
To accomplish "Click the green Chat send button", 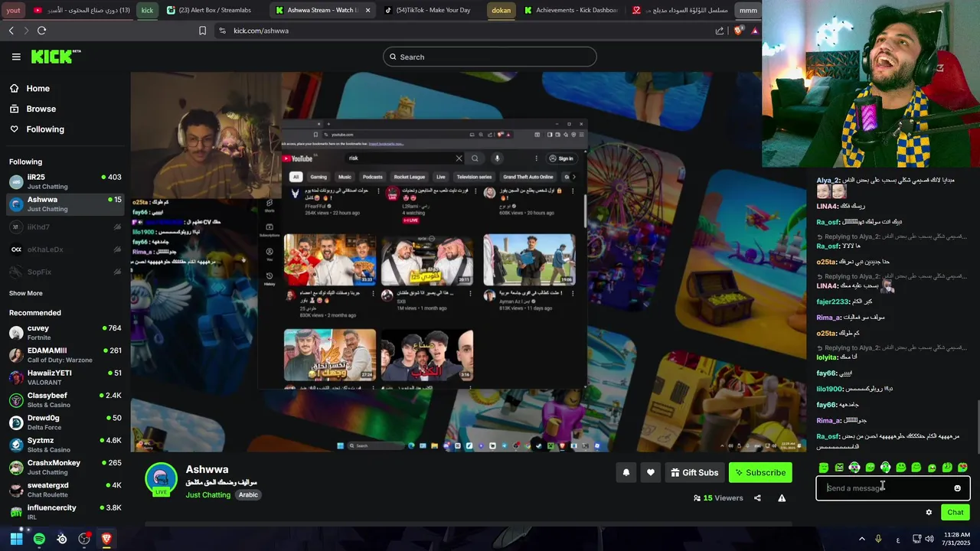I will tap(955, 513).
